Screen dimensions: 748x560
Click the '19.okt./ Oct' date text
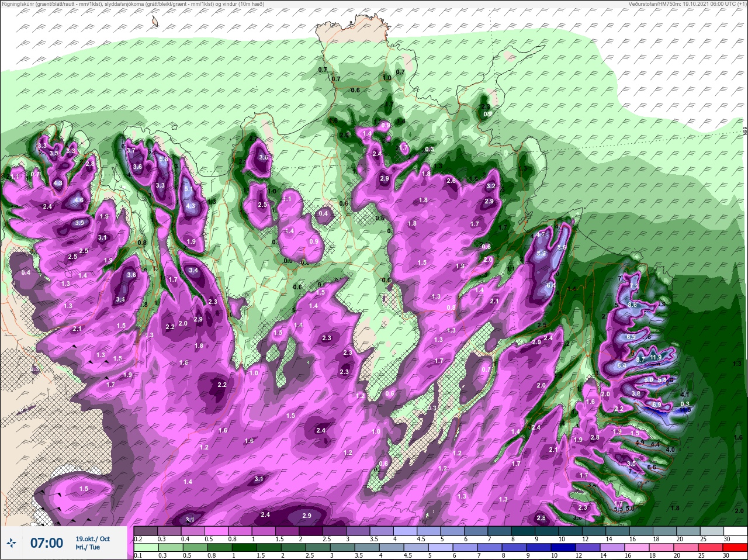click(92, 538)
